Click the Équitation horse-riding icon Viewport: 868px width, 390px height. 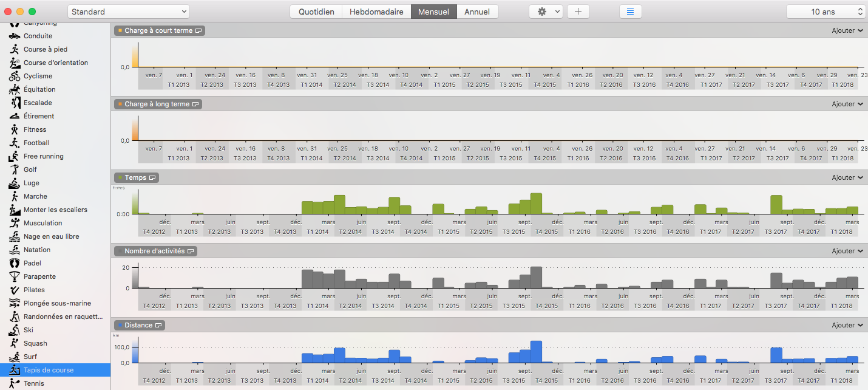click(15, 89)
